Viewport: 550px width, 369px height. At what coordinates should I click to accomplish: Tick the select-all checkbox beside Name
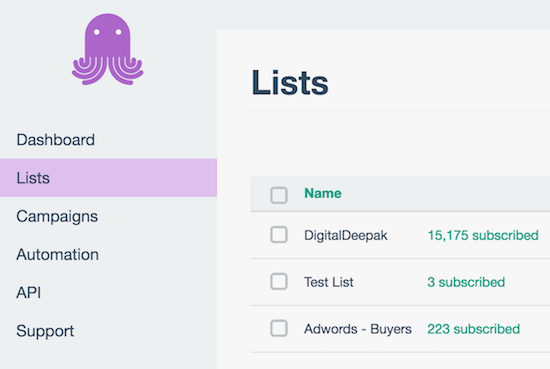pyautogui.click(x=279, y=195)
